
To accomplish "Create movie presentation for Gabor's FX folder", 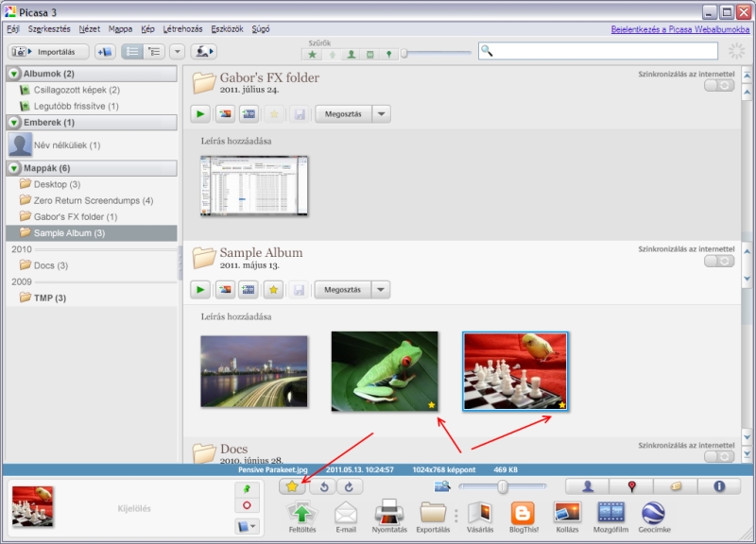I will (249, 114).
